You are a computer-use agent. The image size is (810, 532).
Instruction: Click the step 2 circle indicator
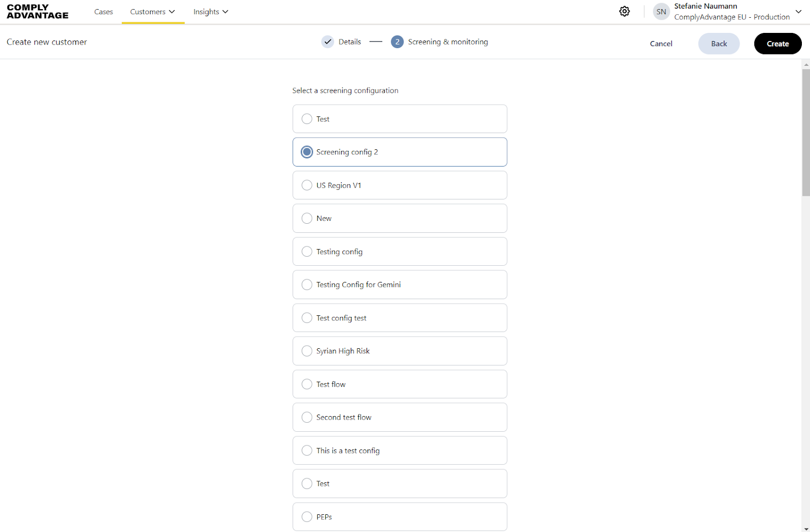[397, 42]
